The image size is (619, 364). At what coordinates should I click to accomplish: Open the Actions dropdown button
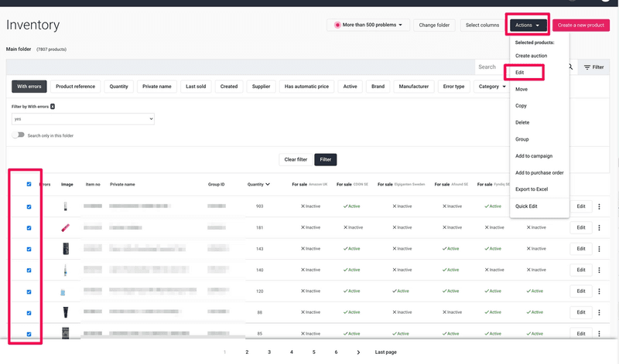[x=528, y=25]
